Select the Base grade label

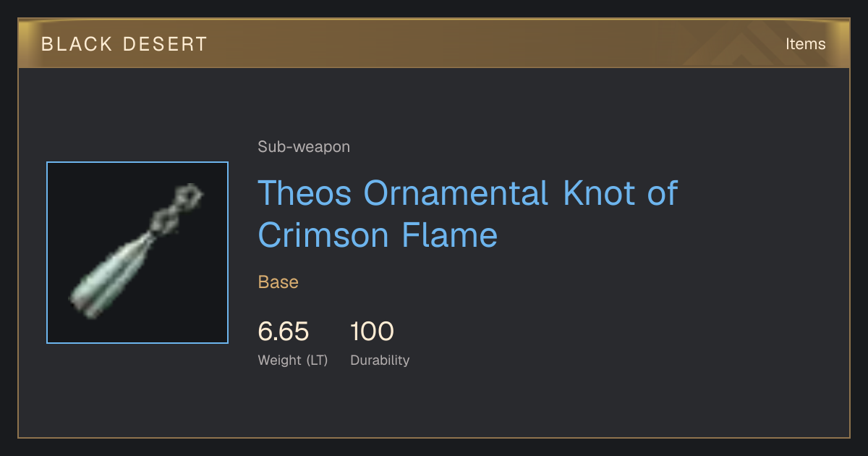278,282
